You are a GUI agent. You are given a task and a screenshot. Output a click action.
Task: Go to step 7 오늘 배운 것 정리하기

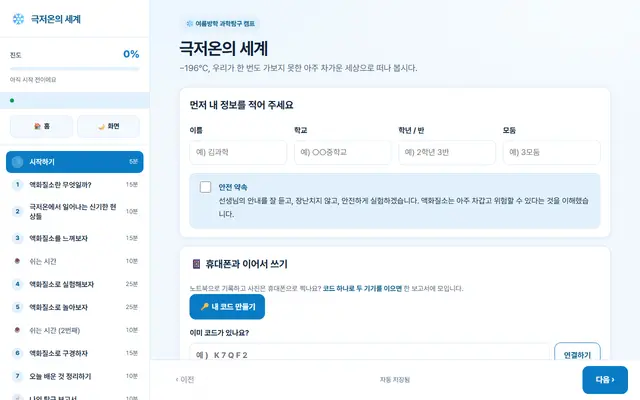point(75,376)
